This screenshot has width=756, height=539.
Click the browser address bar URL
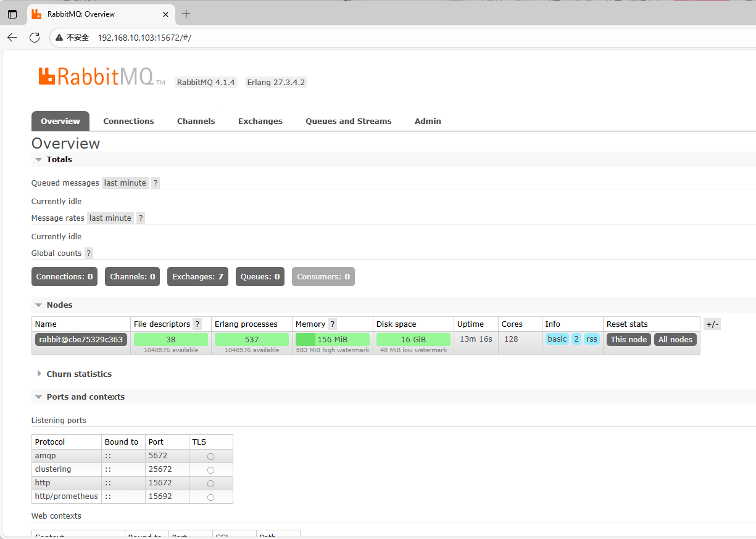click(x=144, y=38)
